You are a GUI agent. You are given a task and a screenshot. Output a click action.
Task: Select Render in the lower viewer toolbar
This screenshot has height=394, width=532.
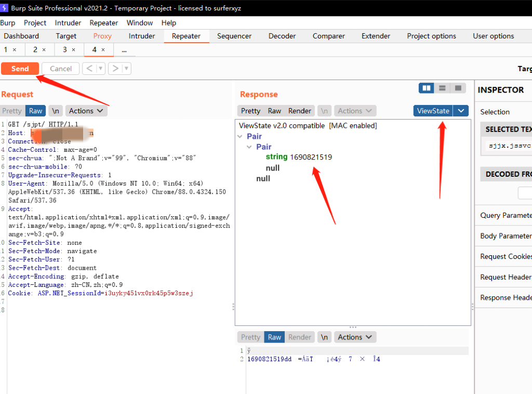tap(300, 337)
